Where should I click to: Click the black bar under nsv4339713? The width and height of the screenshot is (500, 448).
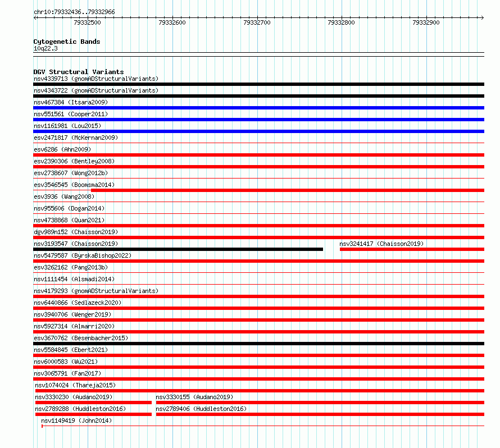(x=258, y=84)
